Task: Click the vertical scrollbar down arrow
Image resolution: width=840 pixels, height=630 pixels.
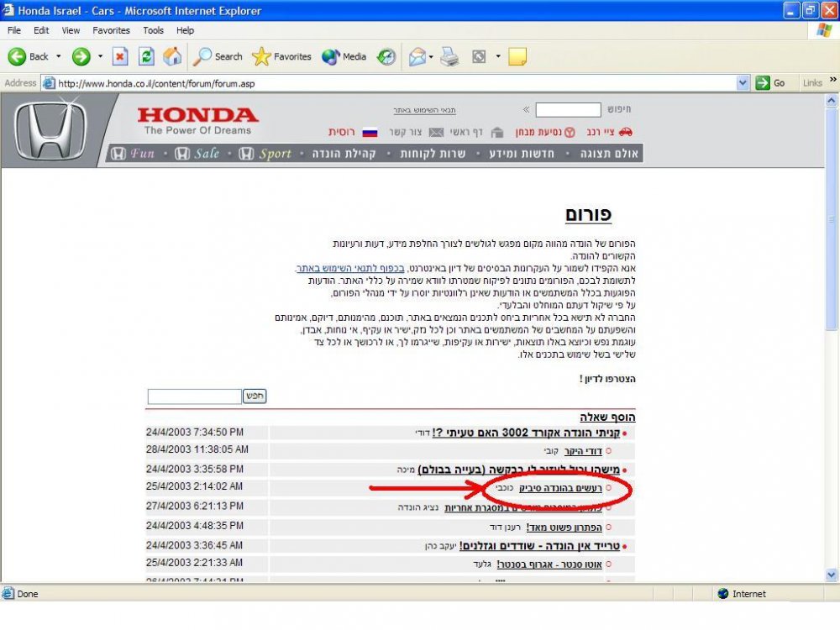Action: [832, 575]
